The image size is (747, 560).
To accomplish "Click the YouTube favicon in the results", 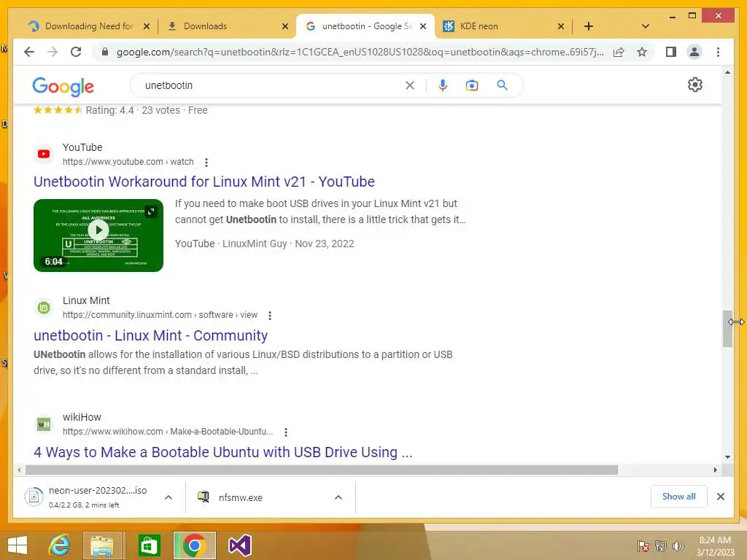I will 44,154.
